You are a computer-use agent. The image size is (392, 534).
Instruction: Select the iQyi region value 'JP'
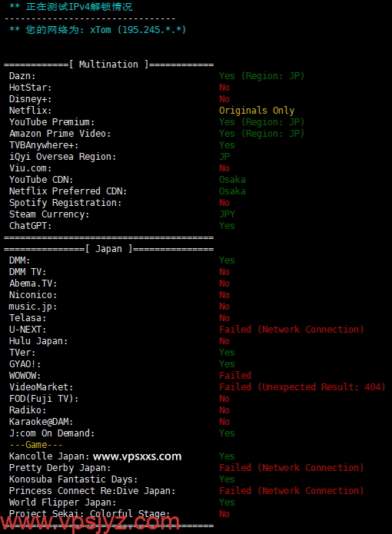point(224,157)
